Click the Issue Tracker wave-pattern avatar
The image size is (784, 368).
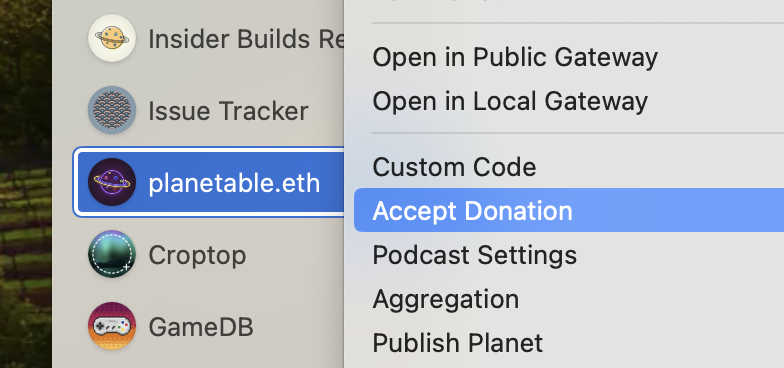click(x=112, y=110)
